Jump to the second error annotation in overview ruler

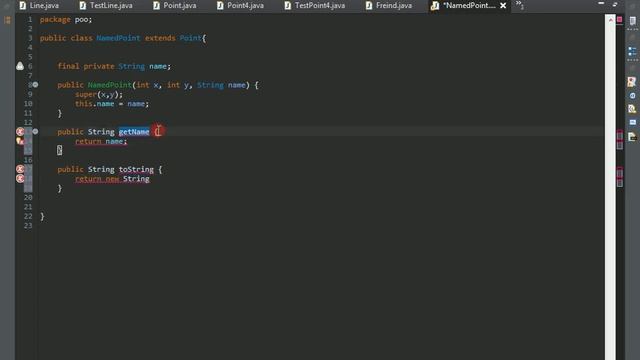620,145
